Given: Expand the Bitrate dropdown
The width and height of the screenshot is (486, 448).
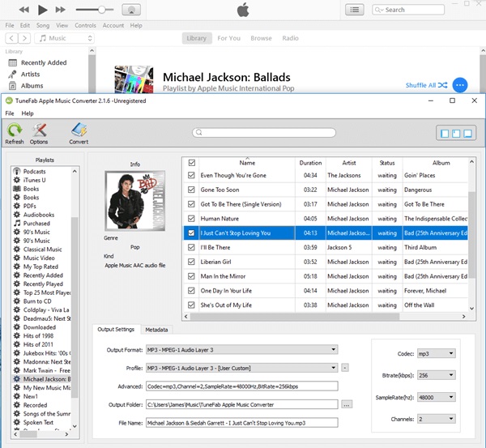Looking at the screenshot, I should [435, 377].
